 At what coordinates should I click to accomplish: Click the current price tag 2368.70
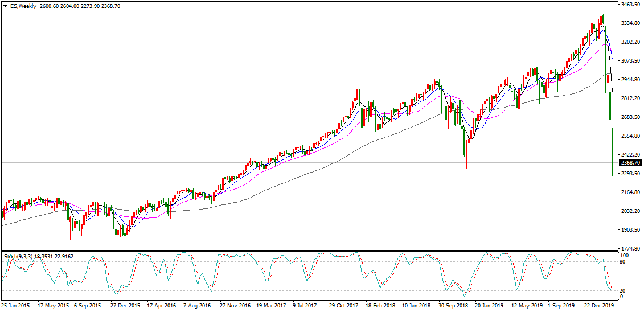pyautogui.click(x=630, y=163)
